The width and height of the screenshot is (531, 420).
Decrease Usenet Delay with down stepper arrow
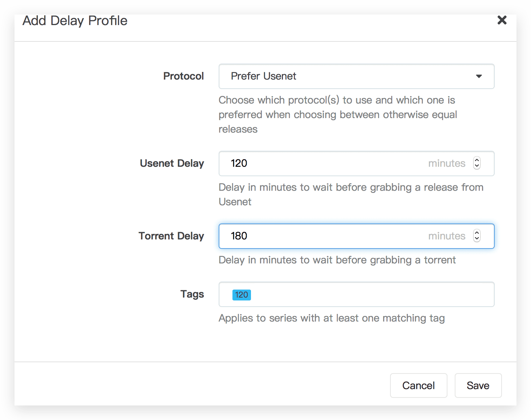[477, 166]
